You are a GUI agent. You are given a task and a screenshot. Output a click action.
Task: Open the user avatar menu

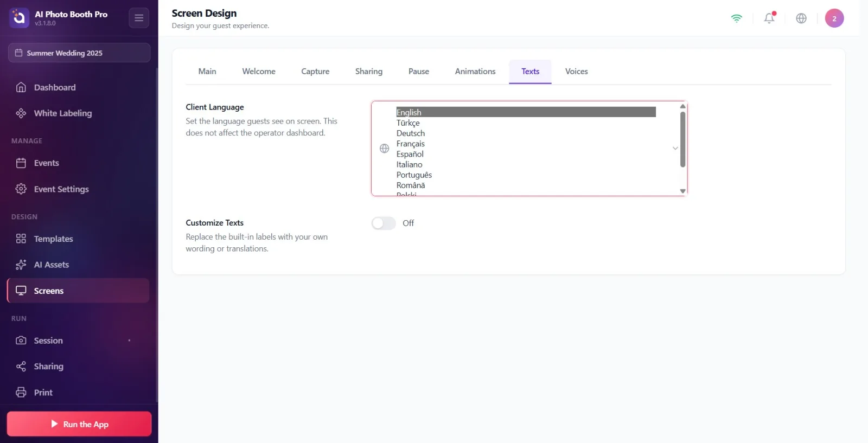click(834, 18)
